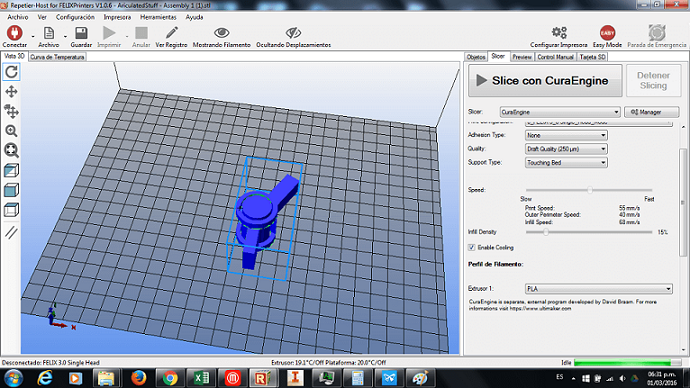Image resolution: width=690 pixels, height=388 pixels.
Task: Open the Archivo load file icon
Action: point(49,33)
